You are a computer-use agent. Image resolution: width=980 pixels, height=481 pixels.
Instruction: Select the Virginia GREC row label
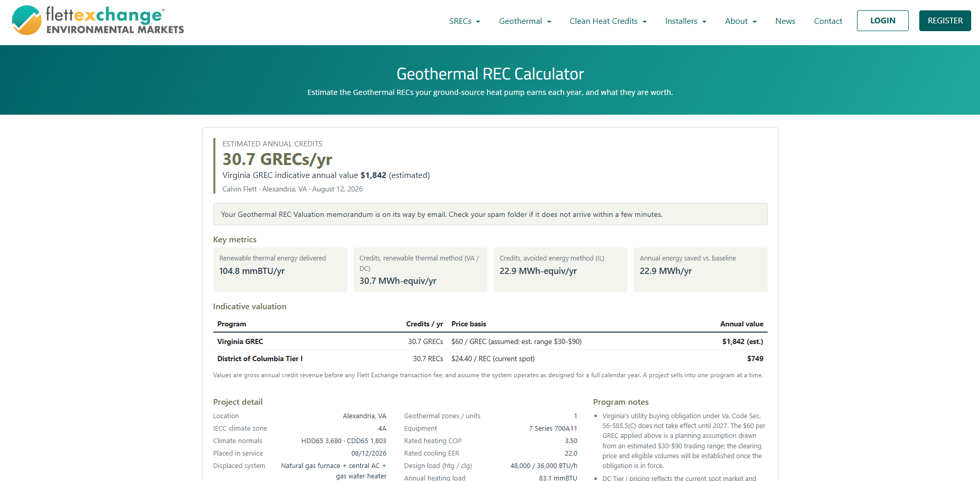coord(240,341)
